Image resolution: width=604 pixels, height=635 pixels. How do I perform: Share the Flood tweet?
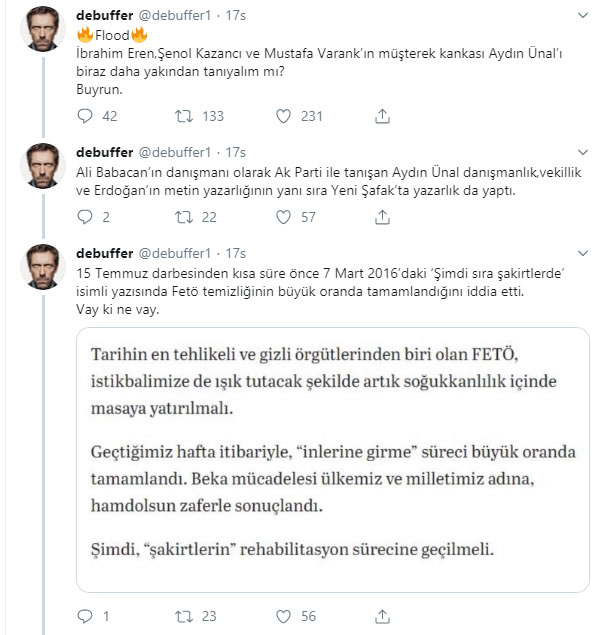coord(381,116)
